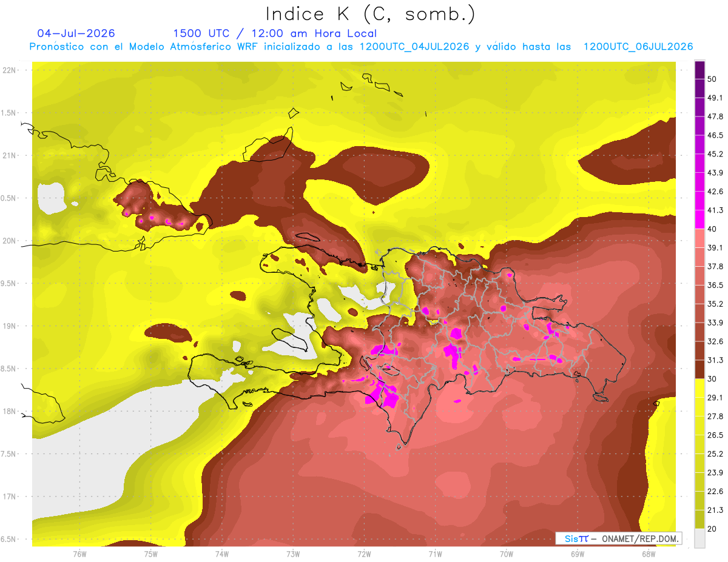Screen dimensions: 728x562
Task: Click the colorbar value '37.8'
Action: click(715, 266)
